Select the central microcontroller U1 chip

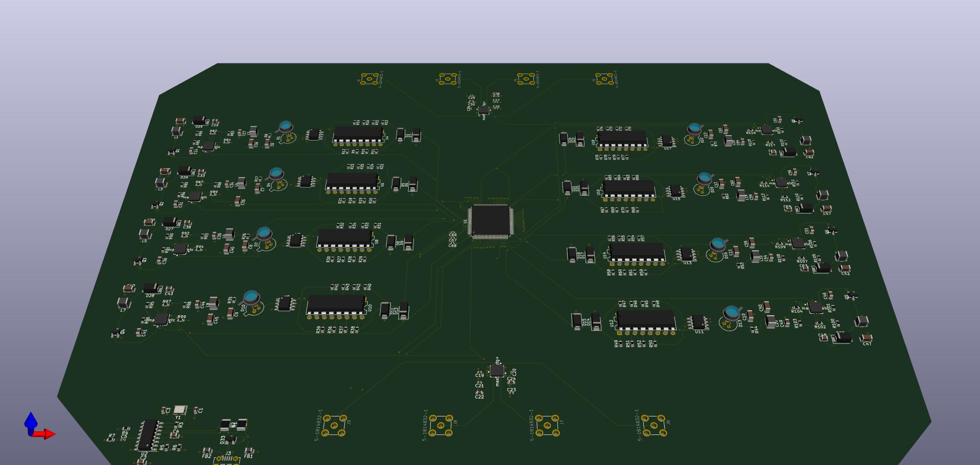pos(490,221)
